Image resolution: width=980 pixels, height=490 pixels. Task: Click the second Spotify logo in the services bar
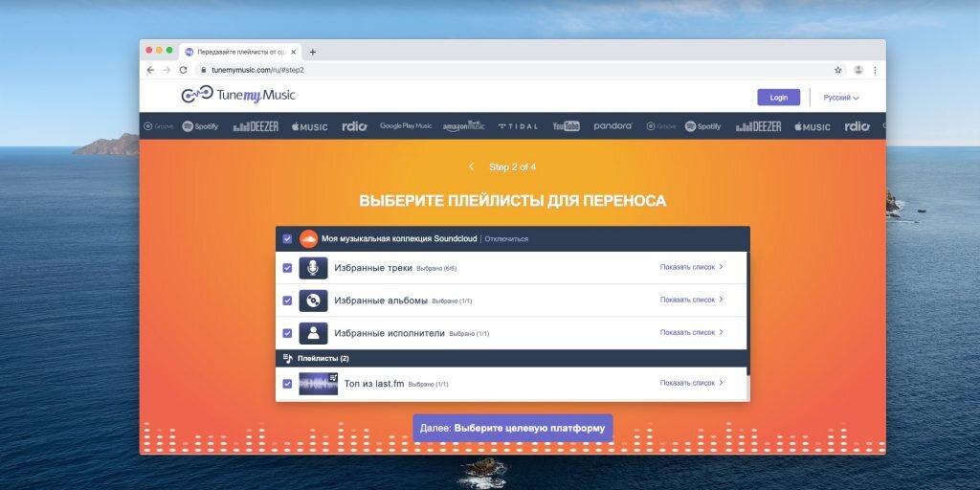[702, 126]
